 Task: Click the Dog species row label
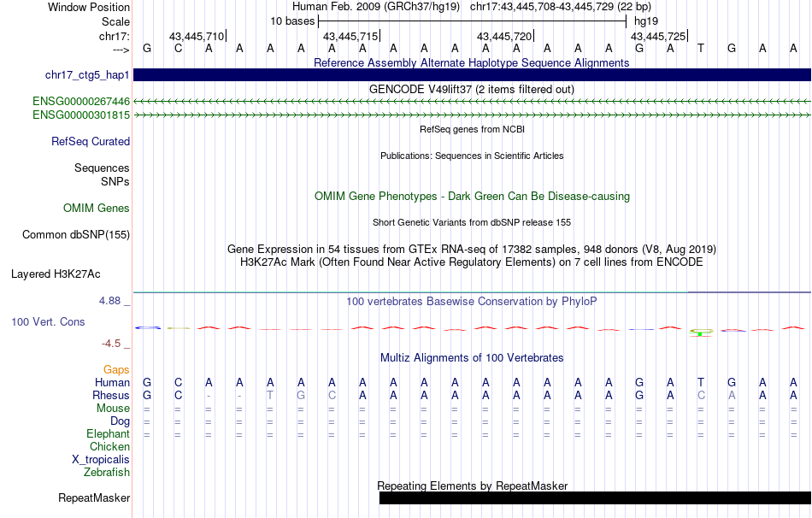click(120, 421)
